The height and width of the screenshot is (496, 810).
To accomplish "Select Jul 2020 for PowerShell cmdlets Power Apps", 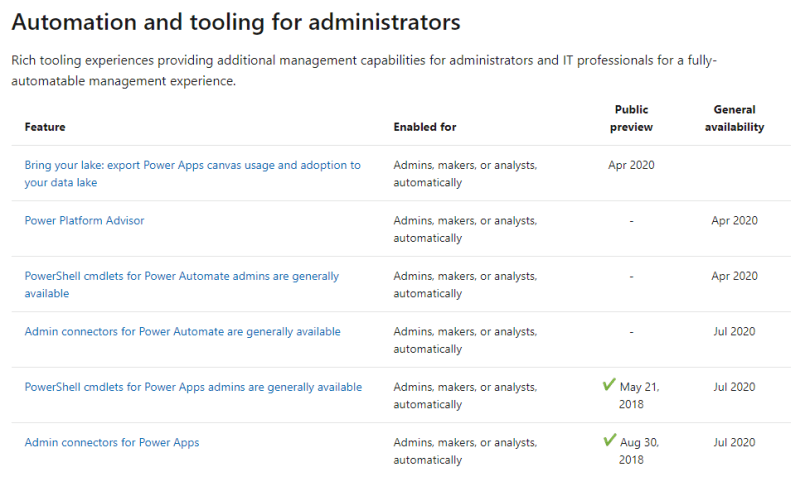I will [734, 387].
